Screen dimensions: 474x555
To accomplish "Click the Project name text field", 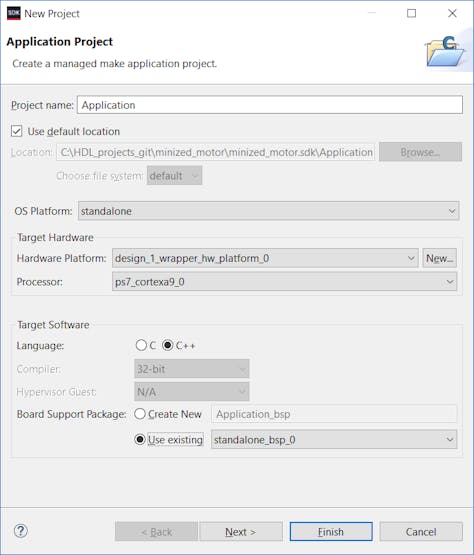I will point(270,105).
